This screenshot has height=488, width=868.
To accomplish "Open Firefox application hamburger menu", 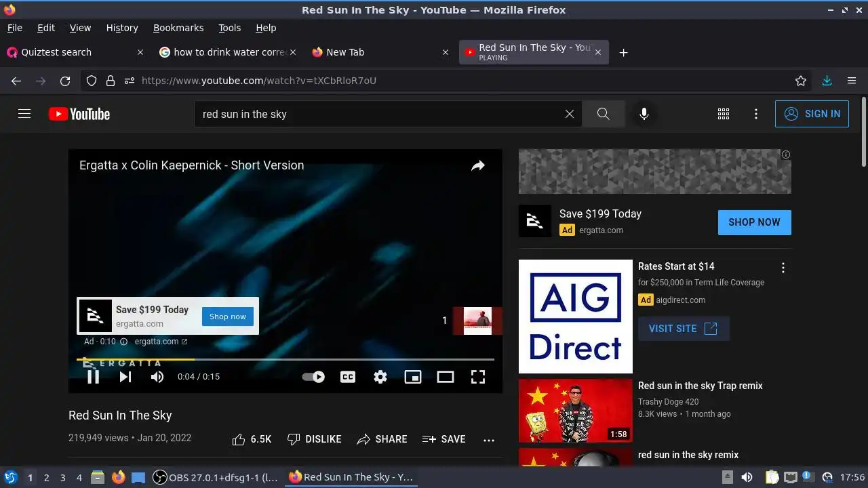I will [x=852, y=81].
